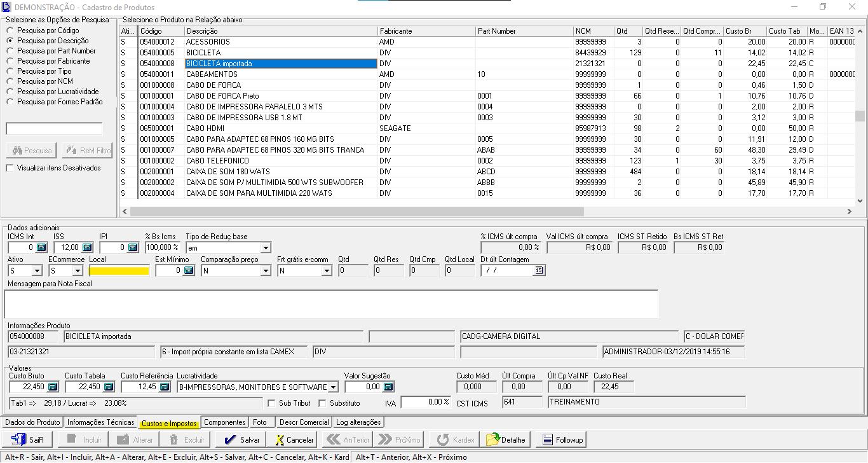Screen dimensions: 868x463
Task: Sort by the Fabricante column header
Action: coord(426,31)
